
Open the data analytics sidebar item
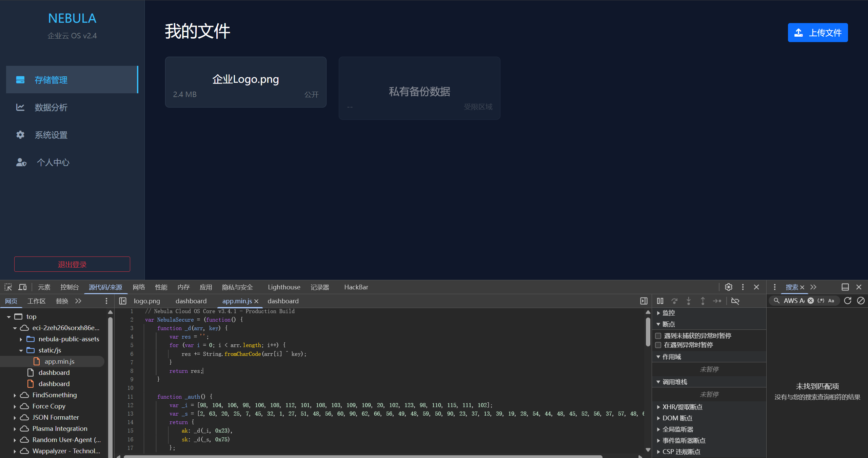point(72,108)
